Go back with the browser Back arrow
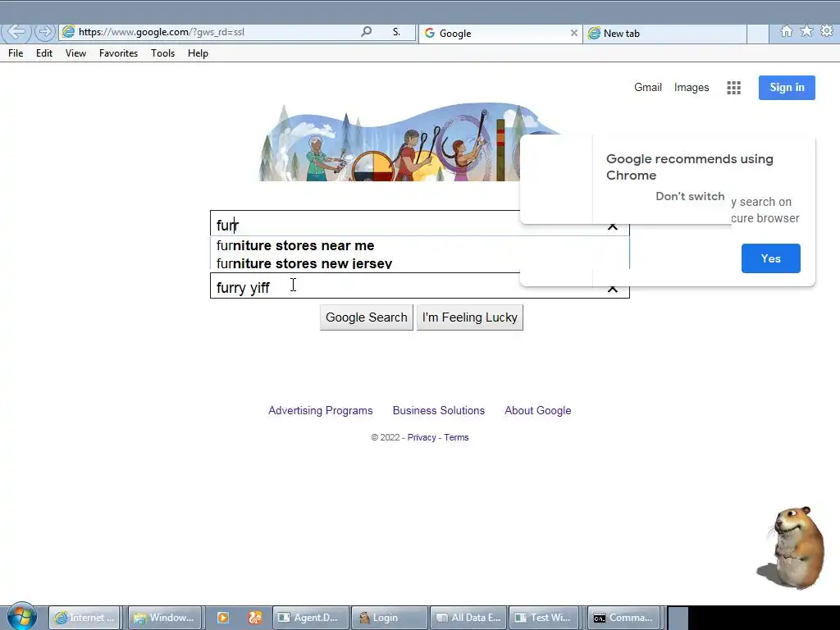This screenshot has height=630, width=840. (16, 32)
